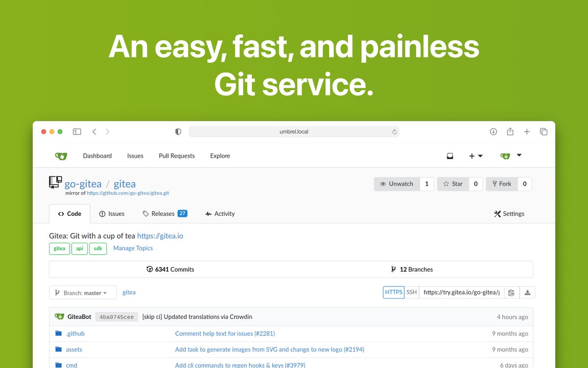Click the gitea breadcrumb path link

129,292
